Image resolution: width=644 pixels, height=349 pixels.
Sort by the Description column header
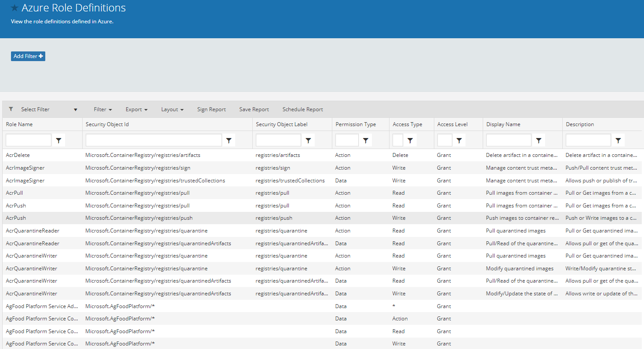tap(580, 124)
